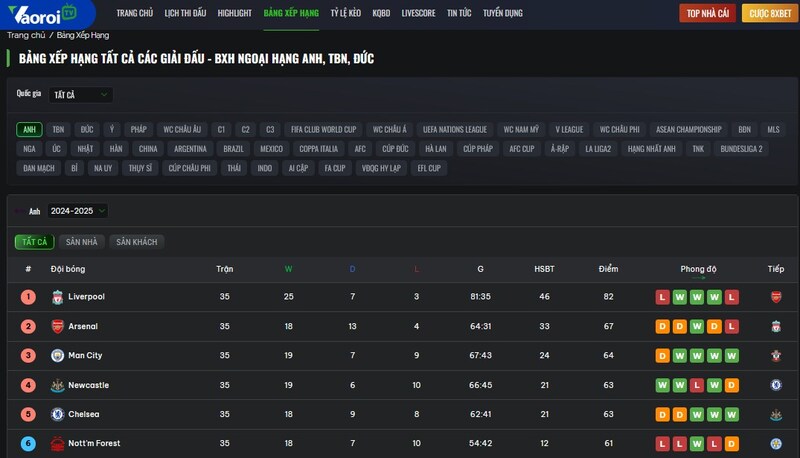Click rank 3 badge for Man City
This screenshot has width=800, height=458.
(28, 355)
